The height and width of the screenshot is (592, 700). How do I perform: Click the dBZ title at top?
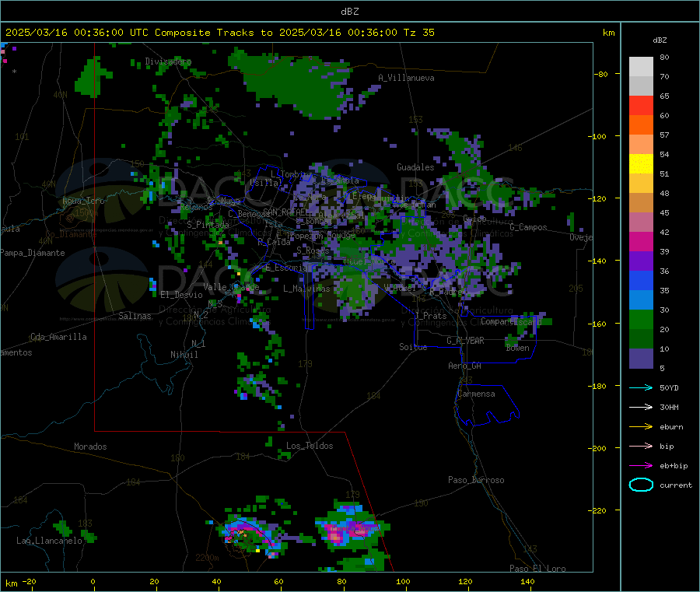pos(349,12)
